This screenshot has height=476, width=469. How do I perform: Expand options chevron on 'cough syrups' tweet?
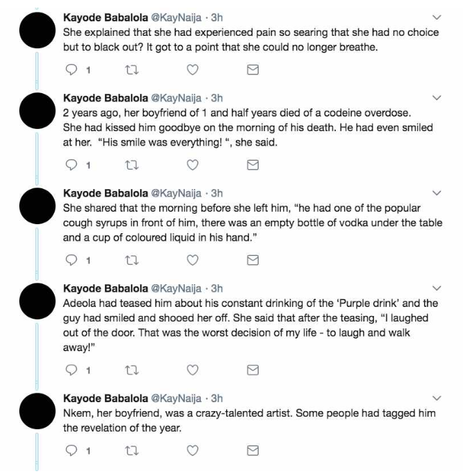pyautogui.click(x=437, y=193)
